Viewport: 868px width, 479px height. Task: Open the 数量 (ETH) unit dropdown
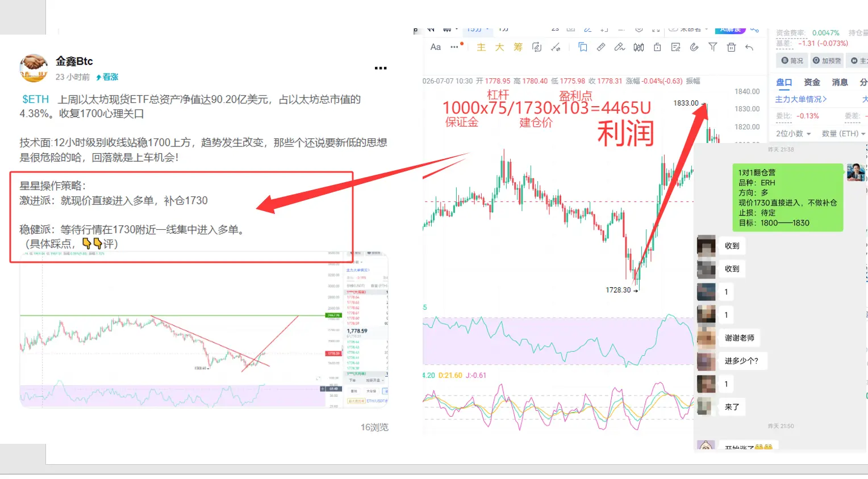[844, 133]
